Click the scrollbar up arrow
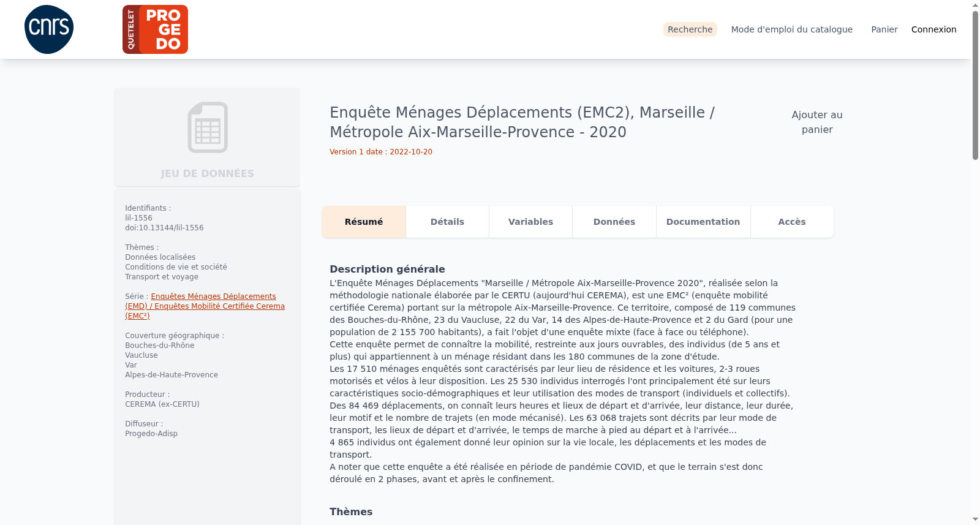The image size is (980, 525). (x=975, y=5)
